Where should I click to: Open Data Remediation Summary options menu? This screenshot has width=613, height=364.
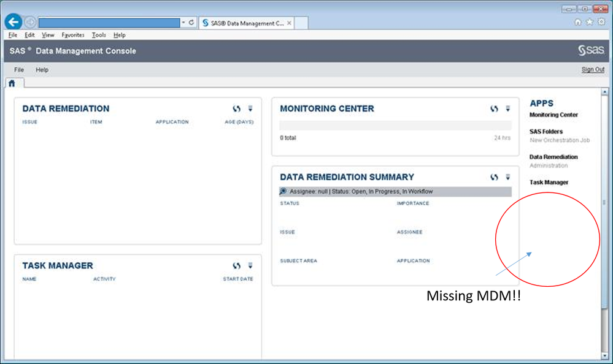tap(508, 177)
